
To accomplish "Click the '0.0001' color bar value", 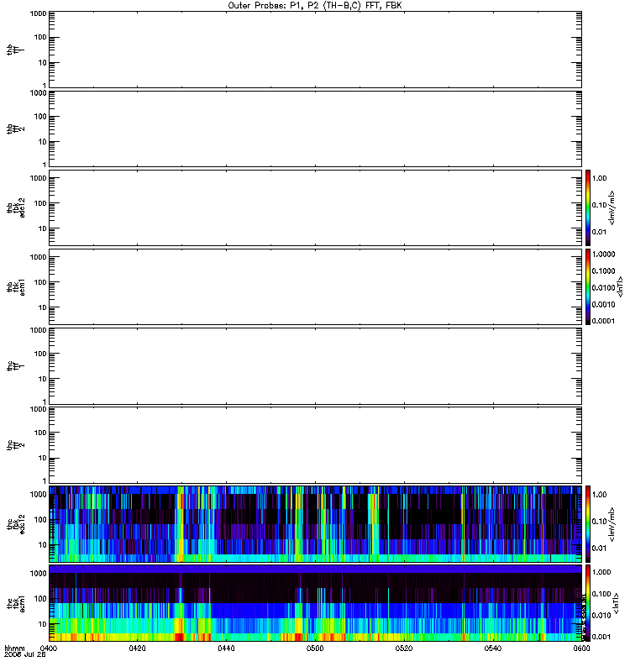I will [x=603, y=321].
